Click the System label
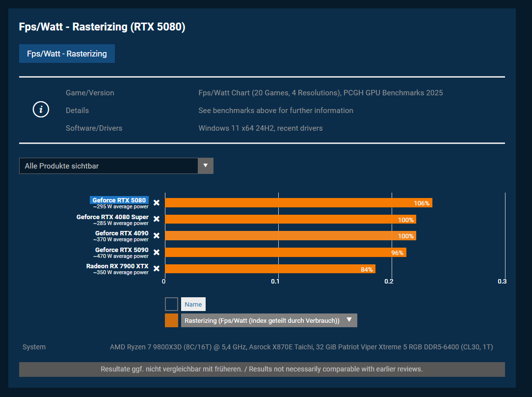532x397 pixels. (34, 347)
